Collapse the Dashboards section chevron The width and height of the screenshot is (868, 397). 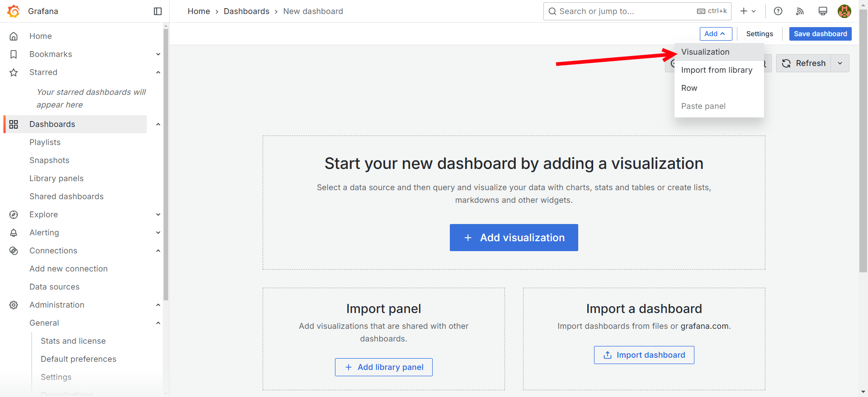point(158,124)
